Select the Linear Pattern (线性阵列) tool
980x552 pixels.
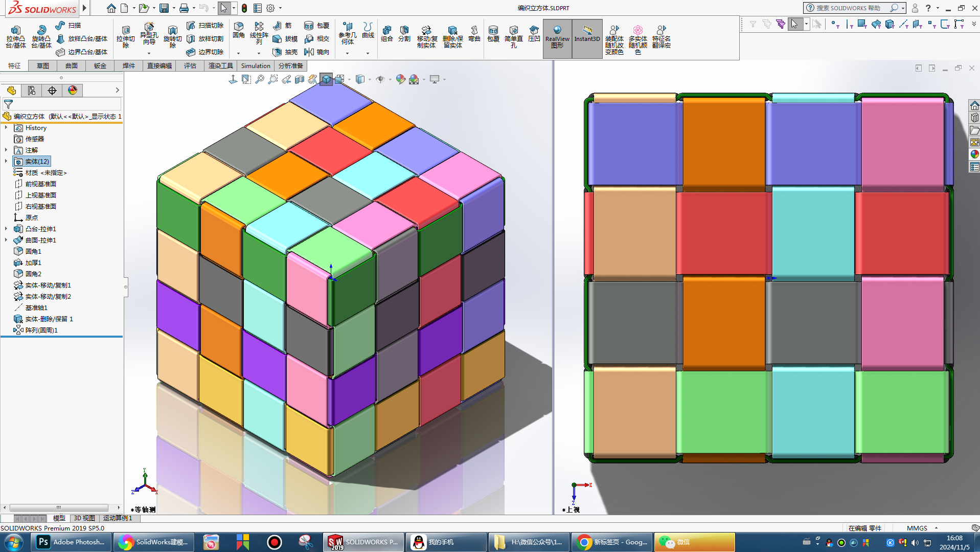[259, 33]
